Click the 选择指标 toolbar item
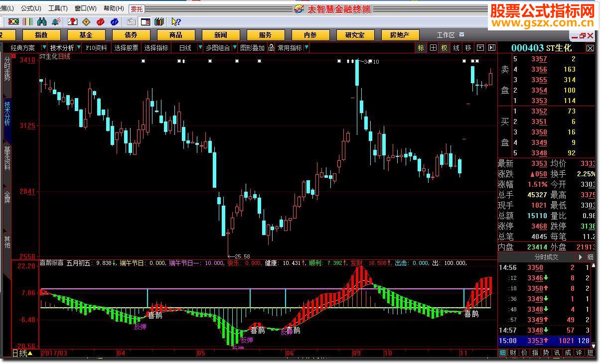The image size is (601, 364). click(156, 48)
